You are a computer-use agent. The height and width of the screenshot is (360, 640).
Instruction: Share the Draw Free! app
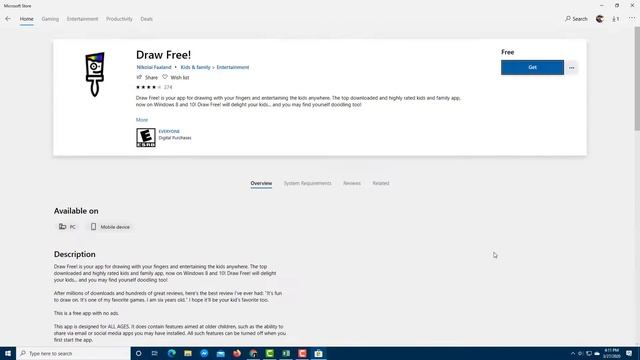tap(147, 78)
